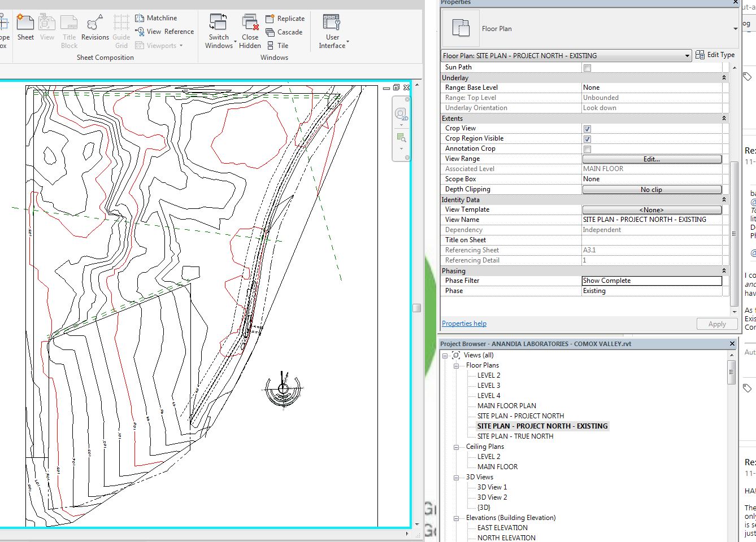Toggle the Crop View checkbox
This screenshot has width=756, height=542.
tap(587, 129)
